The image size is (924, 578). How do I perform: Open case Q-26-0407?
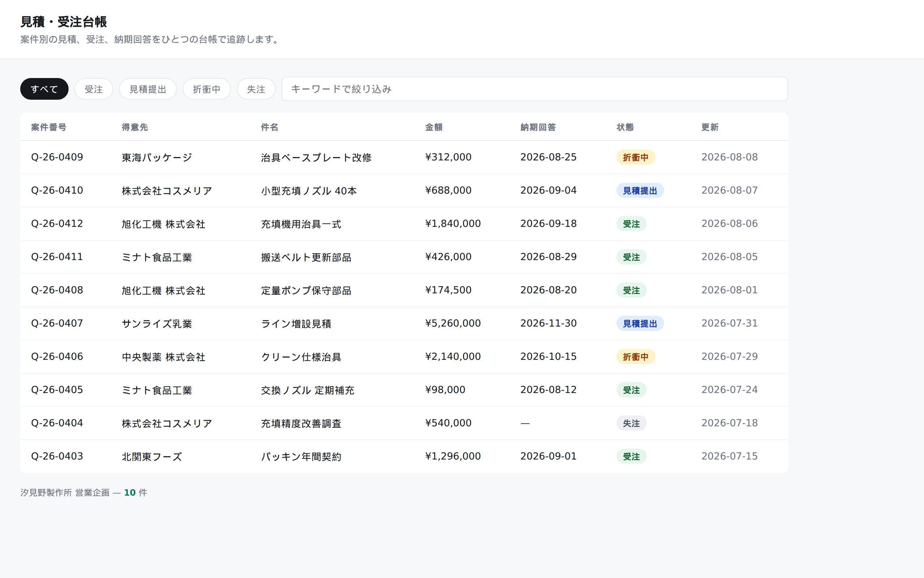57,323
